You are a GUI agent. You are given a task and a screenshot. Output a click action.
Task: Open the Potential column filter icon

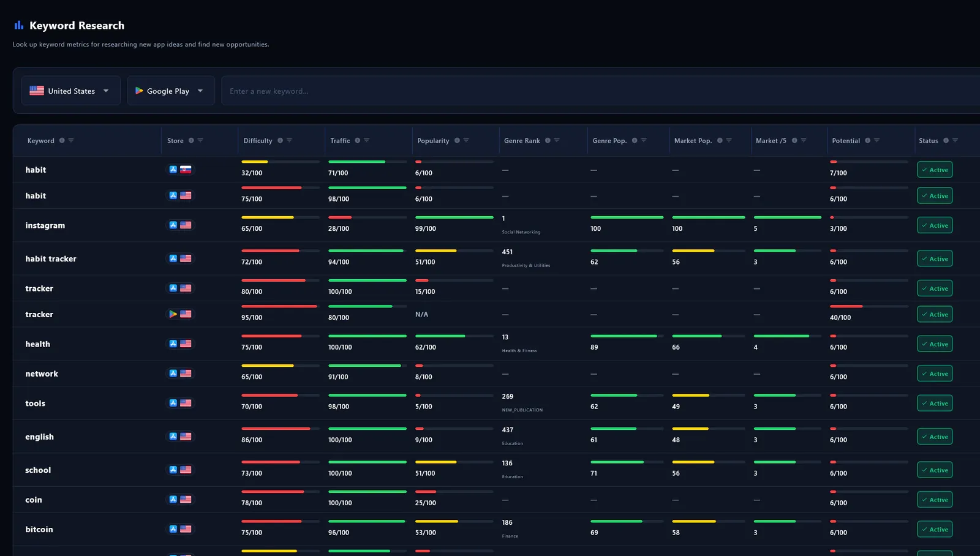(x=876, y=141)
